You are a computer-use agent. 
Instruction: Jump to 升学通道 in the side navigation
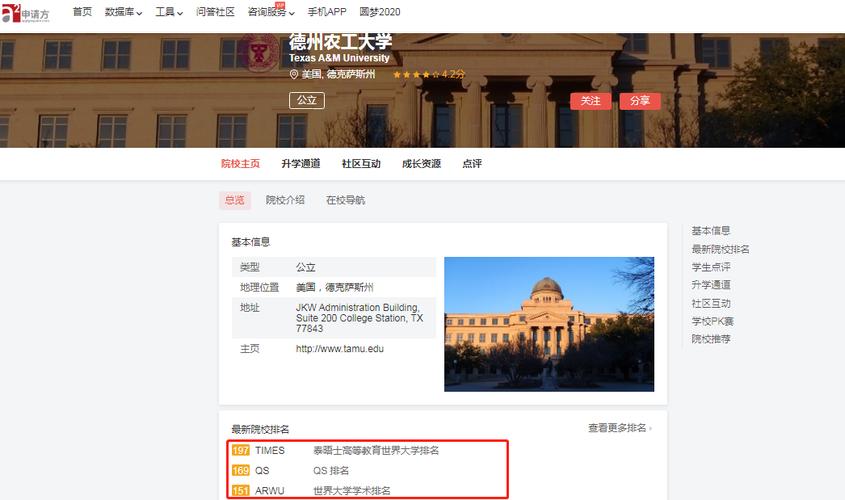(711, 284)
